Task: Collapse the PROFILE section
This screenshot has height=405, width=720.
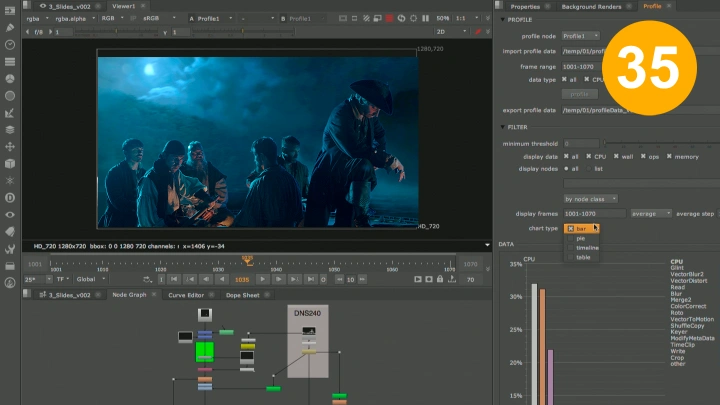Action: click(502, 20)
